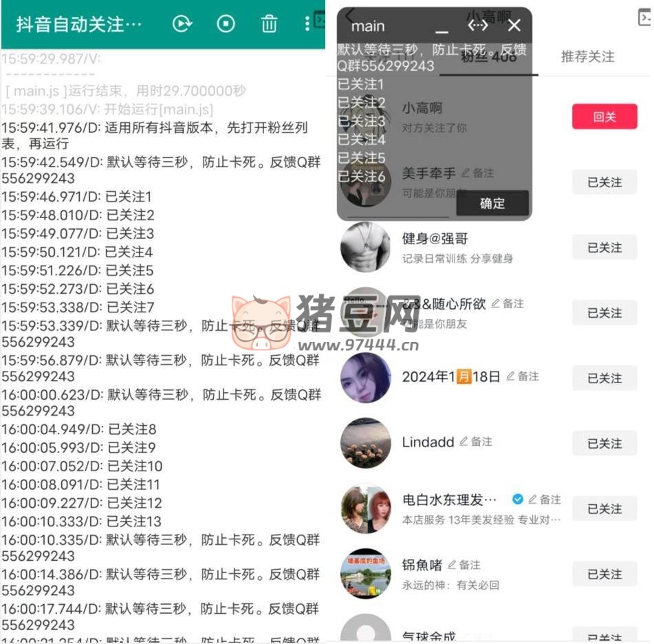Click log line 15:59:41.976 适用所有抖音版本
This screenshot has height=644, width=654.
point(155,136)
